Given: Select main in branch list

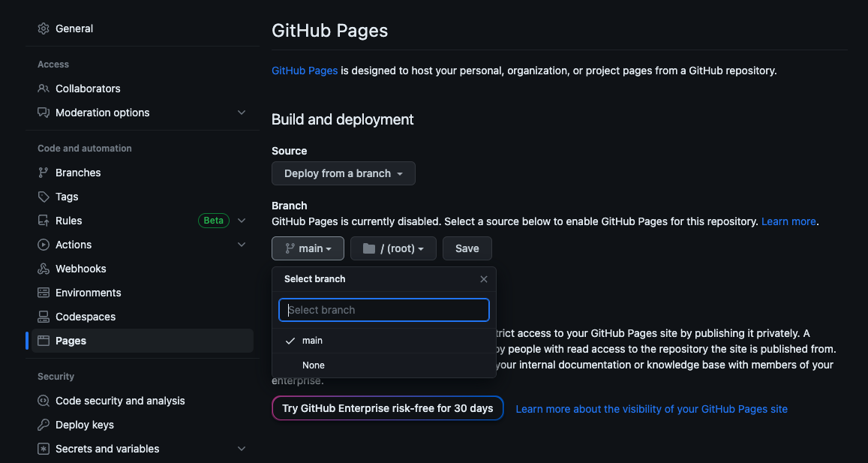Looking at the screenshot, I should click(383, 341).
